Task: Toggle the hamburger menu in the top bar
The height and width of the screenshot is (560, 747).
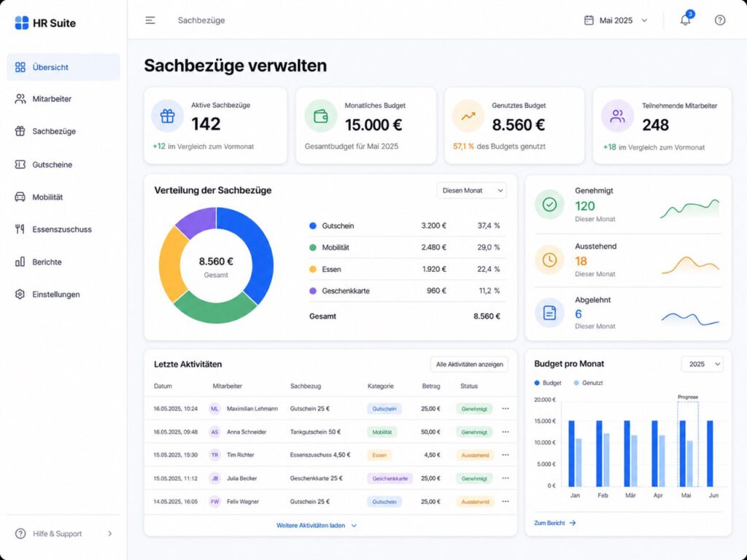Action: [150, 20]
